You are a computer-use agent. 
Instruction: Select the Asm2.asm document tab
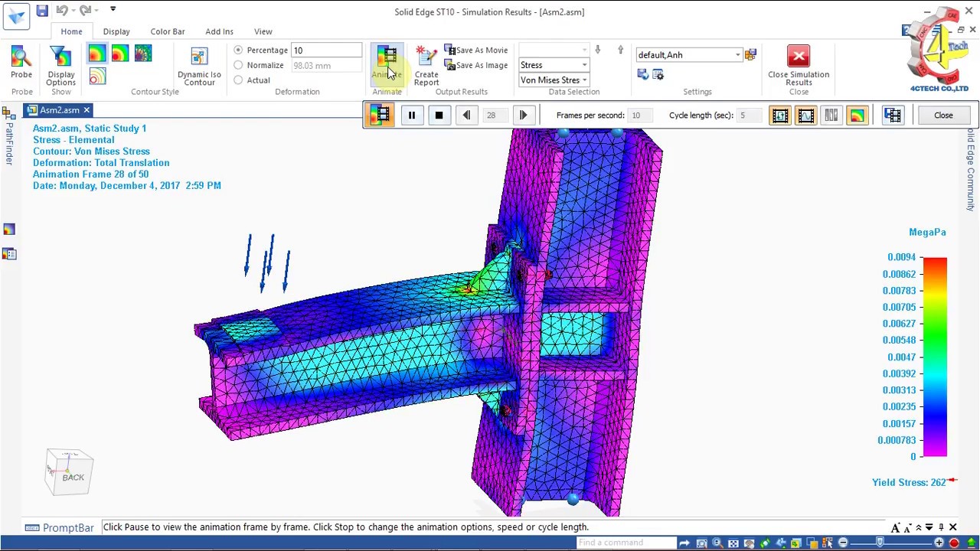(59, 110)
